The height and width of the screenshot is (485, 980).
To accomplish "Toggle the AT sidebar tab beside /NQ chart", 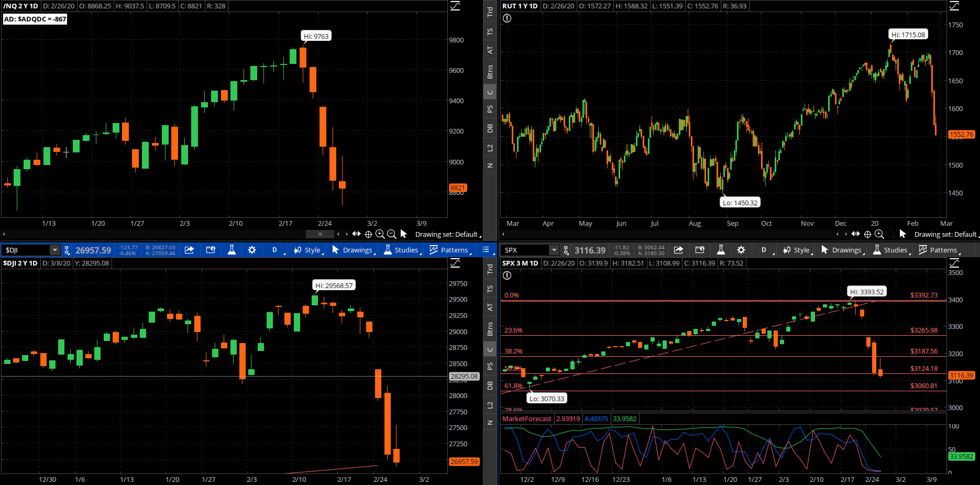I will point(490,50).
